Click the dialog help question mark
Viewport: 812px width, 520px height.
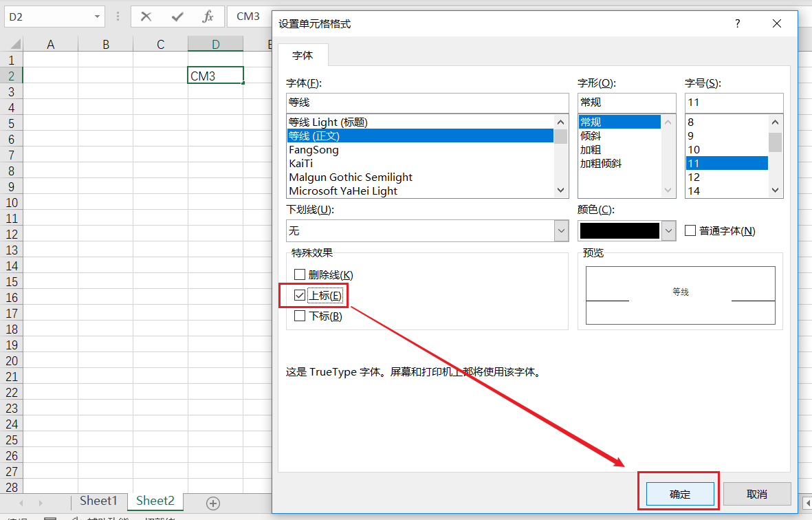coord(738,24)
